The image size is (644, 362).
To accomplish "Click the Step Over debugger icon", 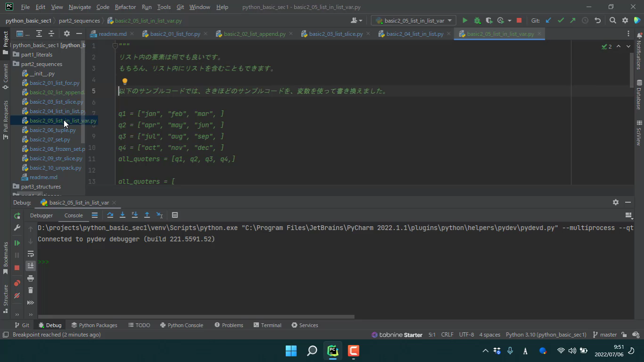I will click(110, 215).
